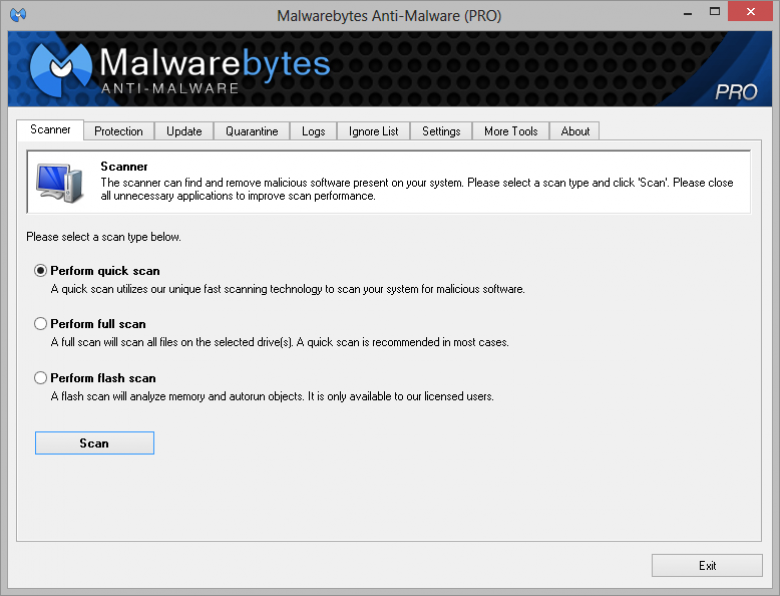Maximize the Malwarebytes window
This screenshot has width=780, height=596.
point(715,12)
